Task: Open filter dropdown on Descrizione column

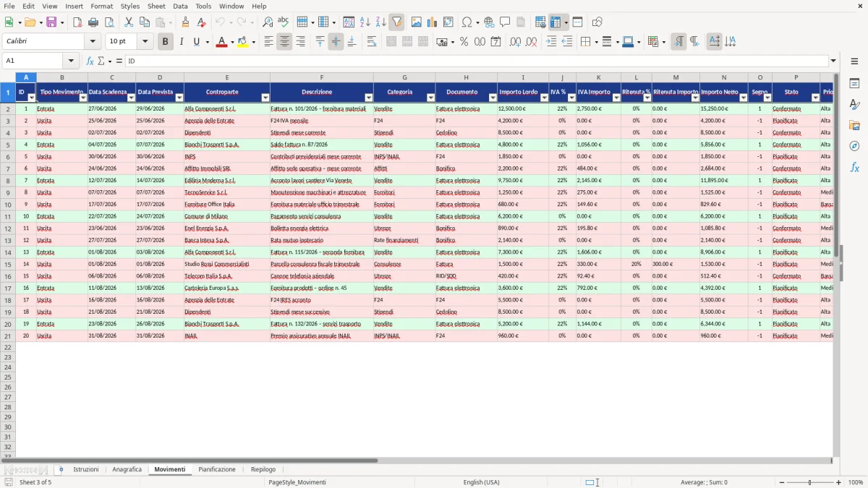Action: [369, 98]
